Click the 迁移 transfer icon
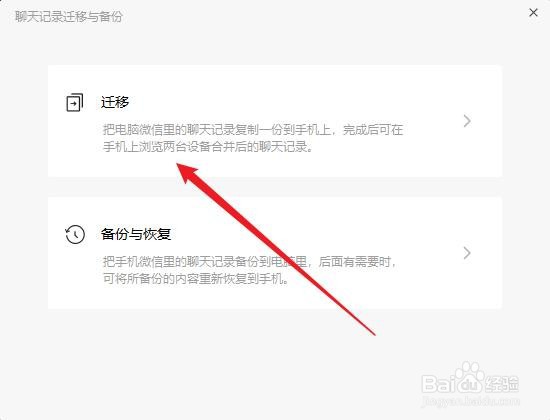This screenshot has height=420, width=550. pos(75,102)
